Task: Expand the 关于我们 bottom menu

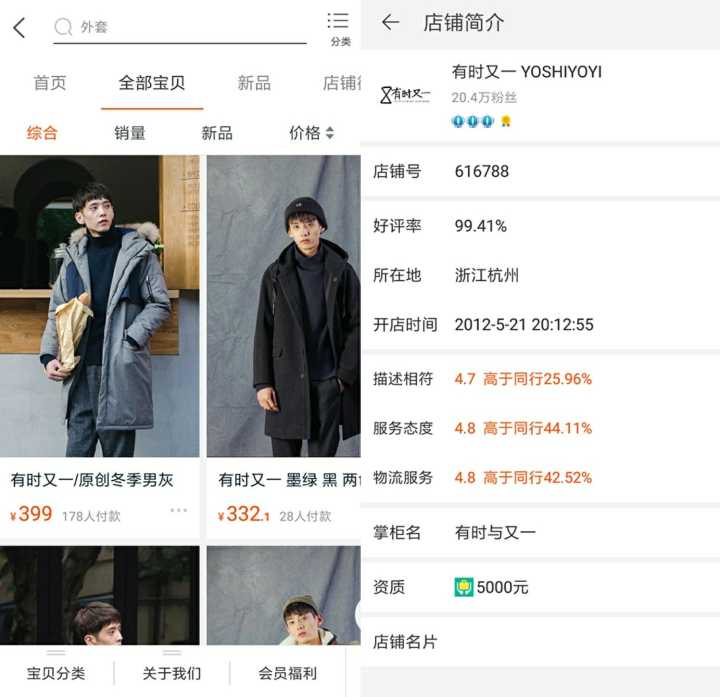Action: pos(172,673)
